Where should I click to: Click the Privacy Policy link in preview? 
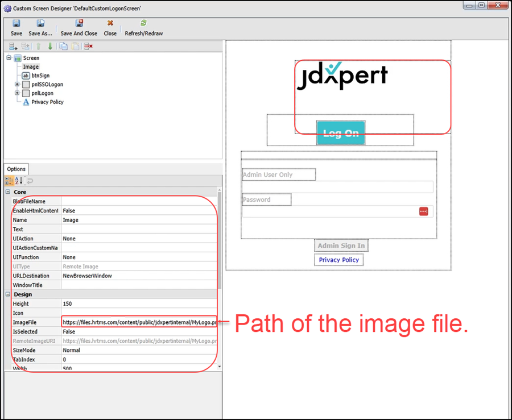(338, 260)
